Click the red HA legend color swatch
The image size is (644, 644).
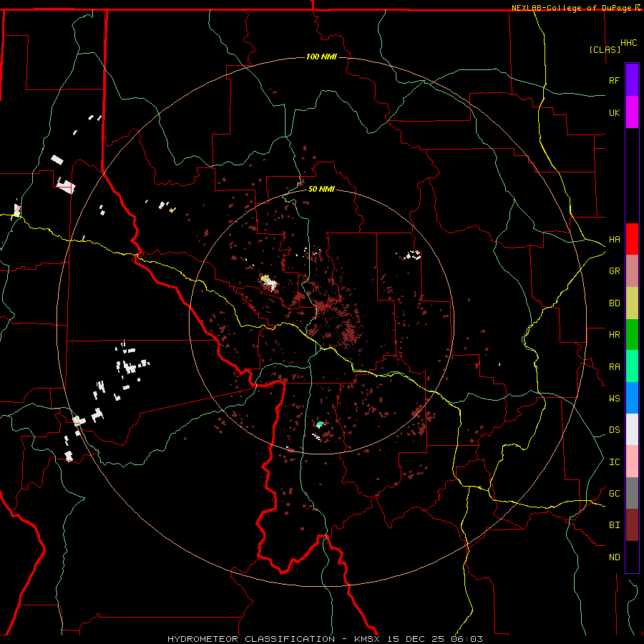click(632, 239)
